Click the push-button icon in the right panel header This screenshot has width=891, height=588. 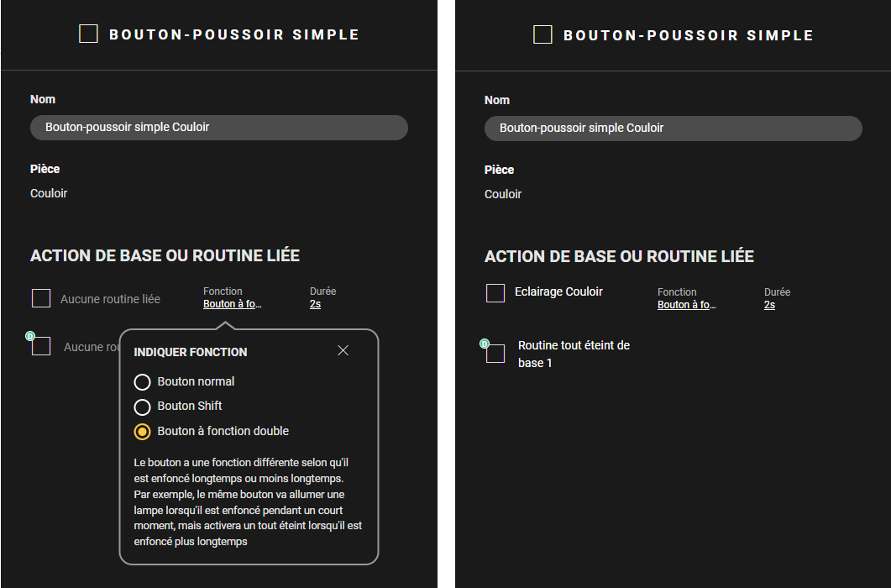[x=542, y=34]
